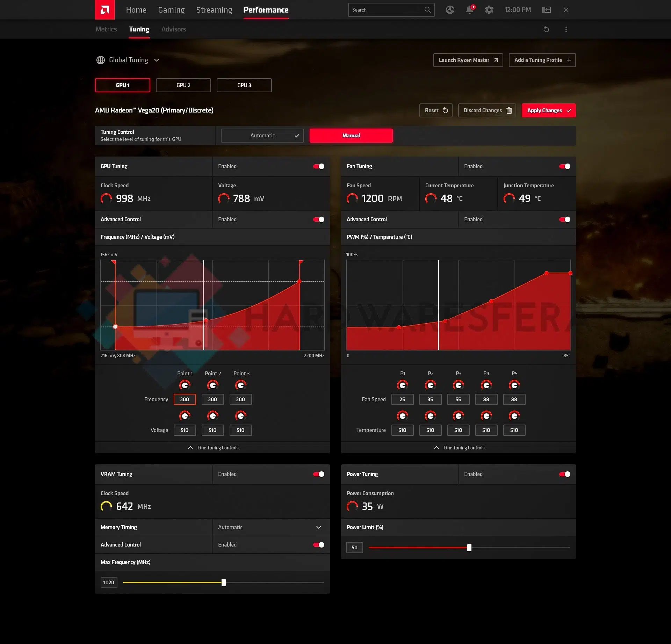671x644 pixels.
Task: Open the Memory Timing Automatic dropdown
Action: 271,527
